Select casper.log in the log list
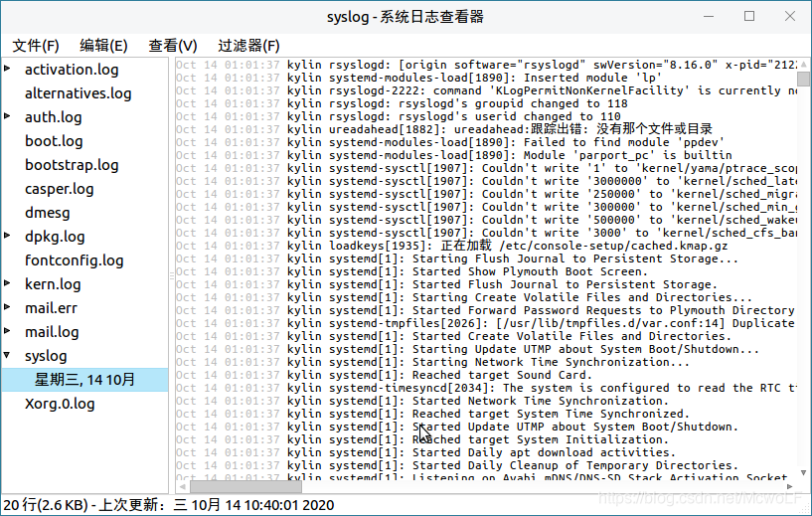Image resolution: width=812 pixels, height=516 pixels. 60,189
